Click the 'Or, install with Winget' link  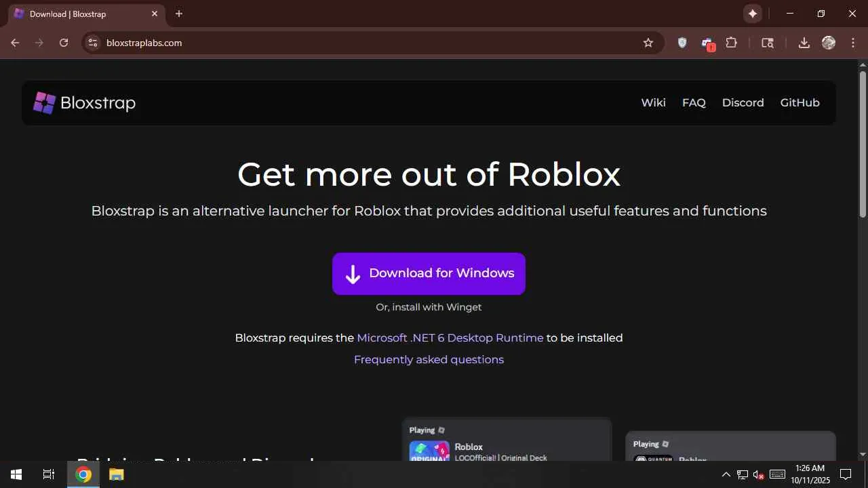tap(429, 307)
